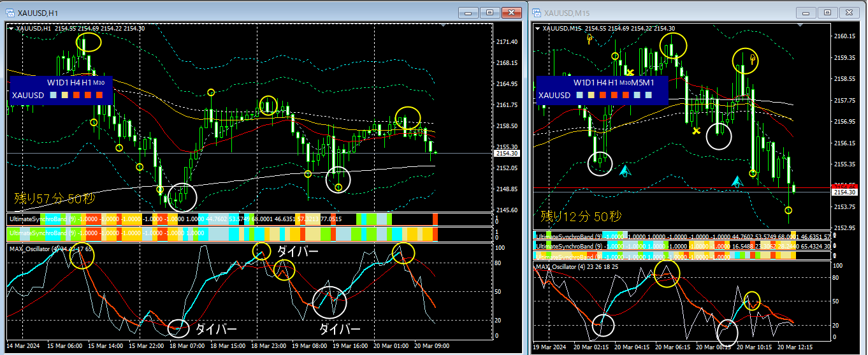Click the 2160.15 value on M15 price scale
This screenshot has height=355, width=868.
844,36
